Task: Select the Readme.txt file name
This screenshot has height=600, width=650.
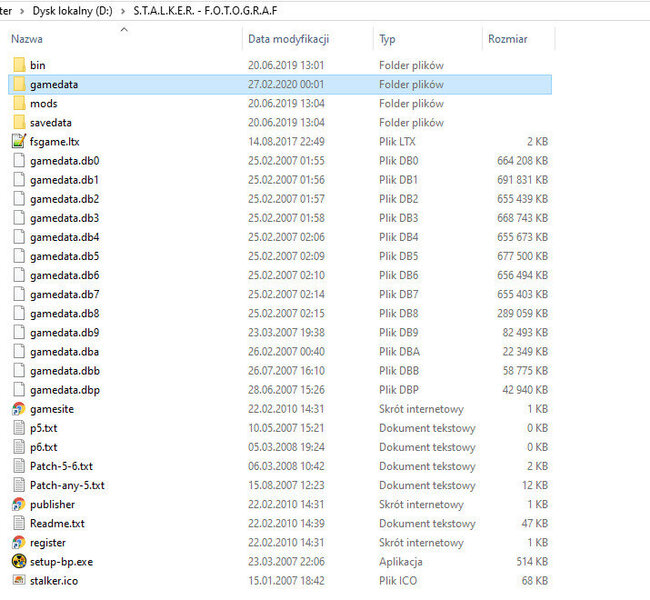Action: point(57,523)
